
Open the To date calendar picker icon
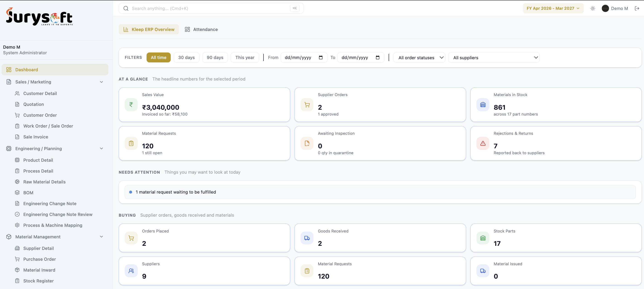[378, 58]
